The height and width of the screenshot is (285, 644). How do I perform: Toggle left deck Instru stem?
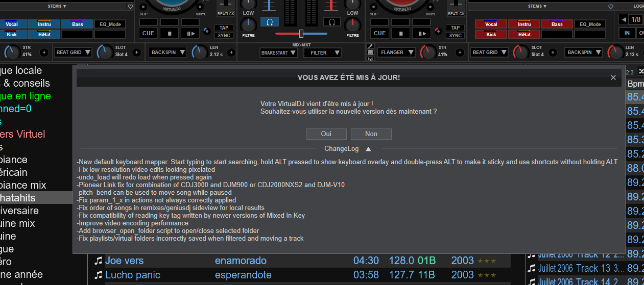(x=44, y=24)
